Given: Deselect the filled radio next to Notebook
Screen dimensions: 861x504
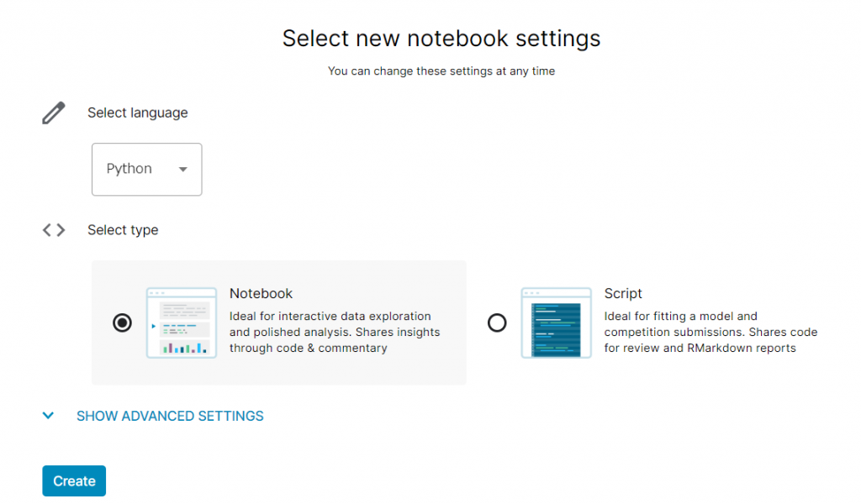Looking at the screenshot, I should coord(122,323).
